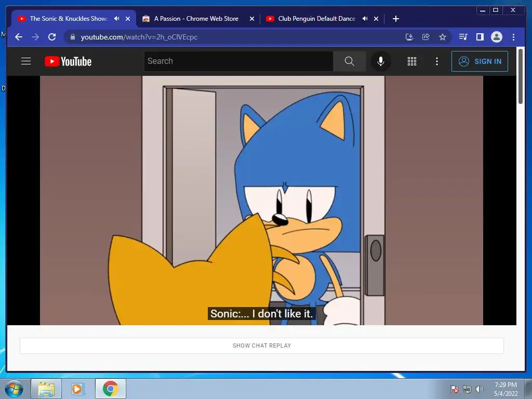
Task: Click the SIGN IN button
Action: pos(480,61)
